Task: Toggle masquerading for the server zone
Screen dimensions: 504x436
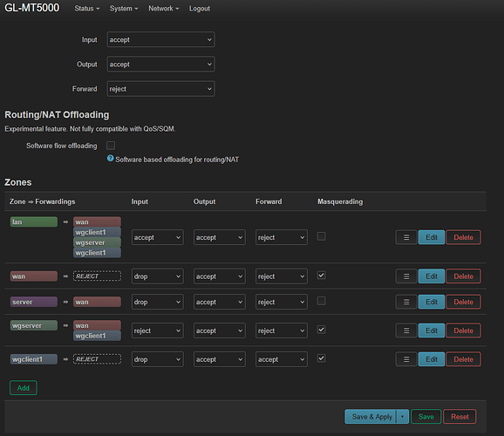Action: [321, 301]
